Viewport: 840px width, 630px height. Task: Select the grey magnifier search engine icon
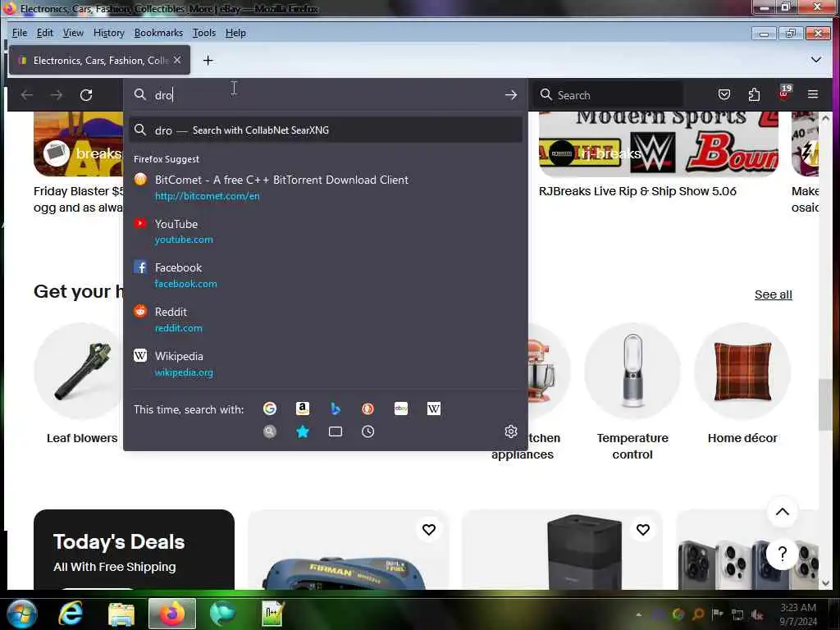point(269,431)
